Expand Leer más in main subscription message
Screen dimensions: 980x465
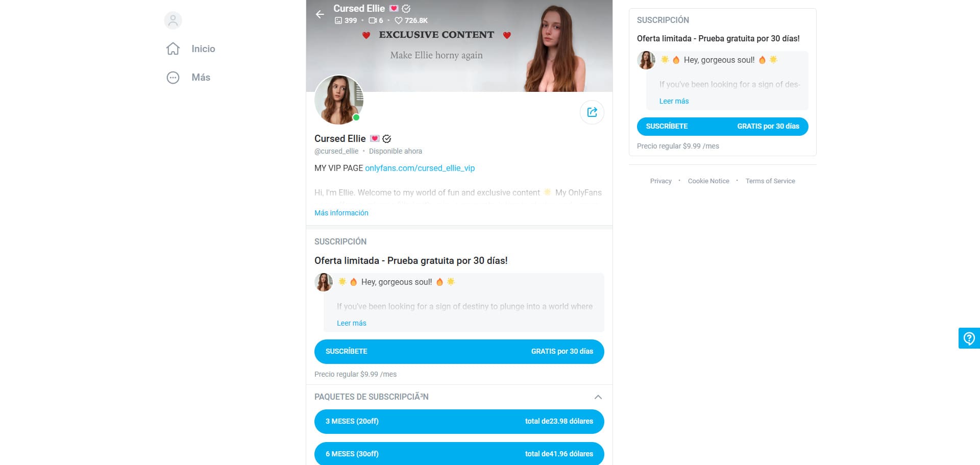pyautogui.click(x=351, y=323)
